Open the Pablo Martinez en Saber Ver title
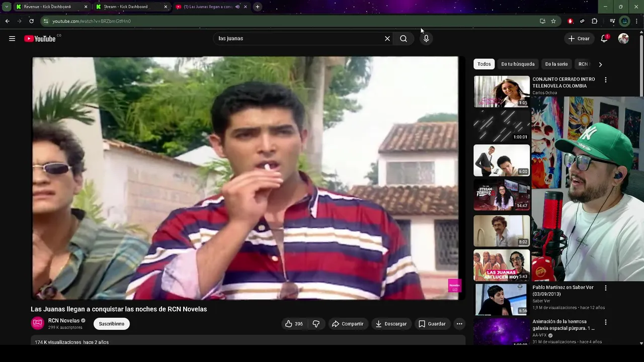Screen dimensions: 644x362 (563, 291)
